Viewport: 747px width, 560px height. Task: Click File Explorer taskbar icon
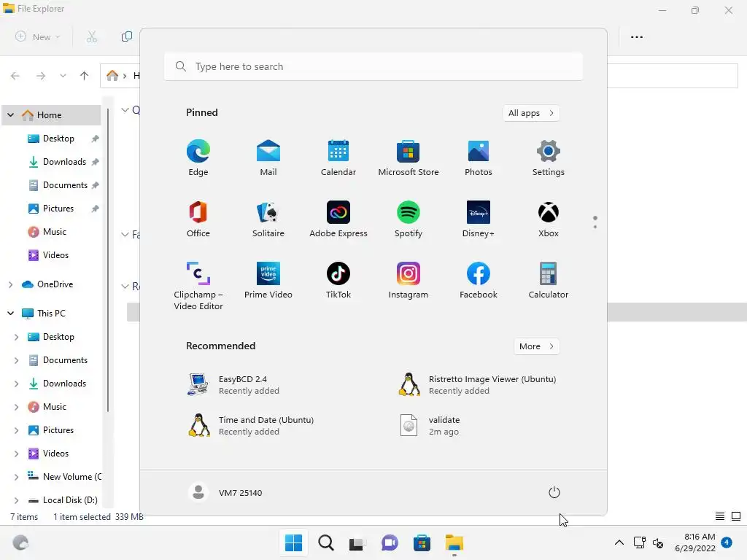(x=454, y=542)
